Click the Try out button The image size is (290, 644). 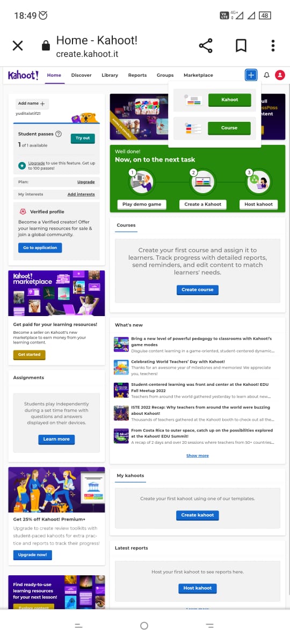(83, 138)
